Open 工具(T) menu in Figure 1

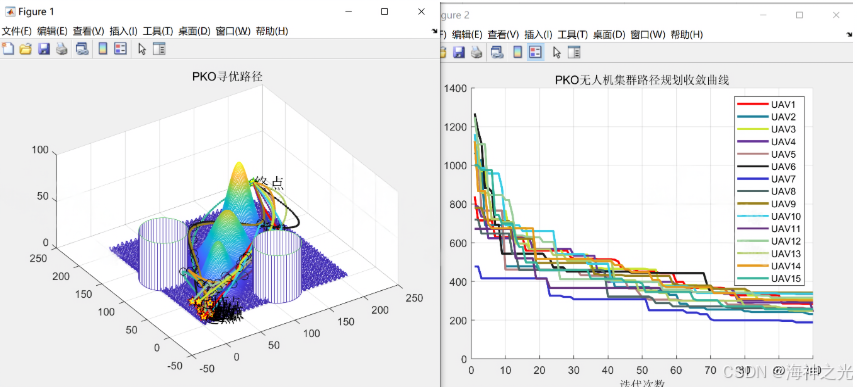coord(158,31)
